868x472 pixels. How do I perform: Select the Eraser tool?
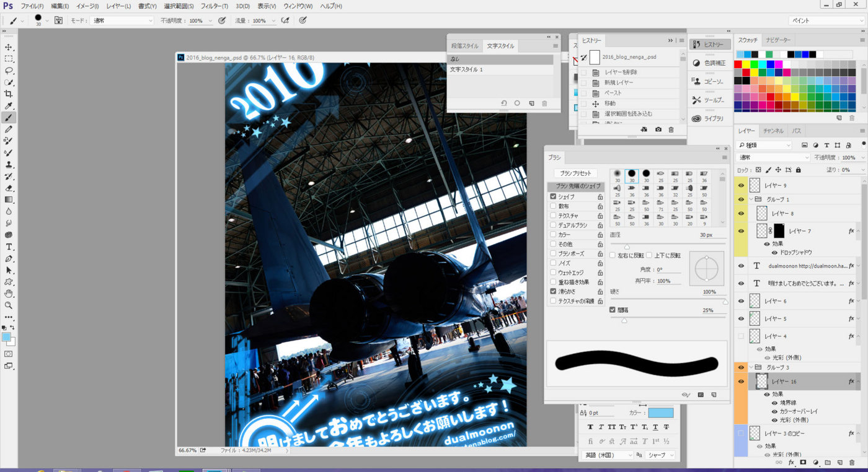click(9, 188)
